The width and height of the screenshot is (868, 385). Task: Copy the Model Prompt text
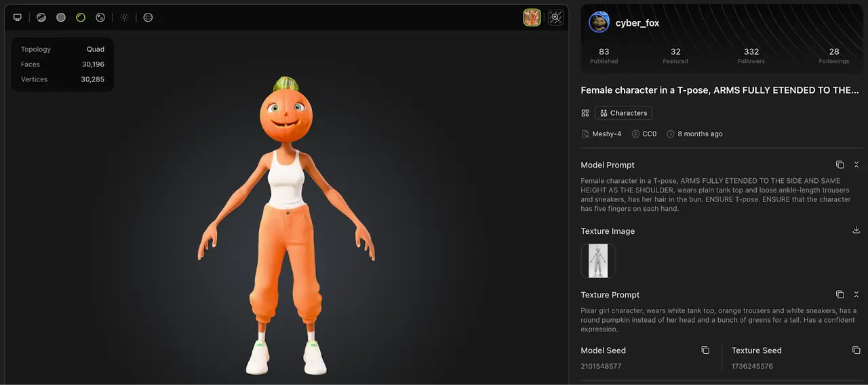tap(840, 165)
